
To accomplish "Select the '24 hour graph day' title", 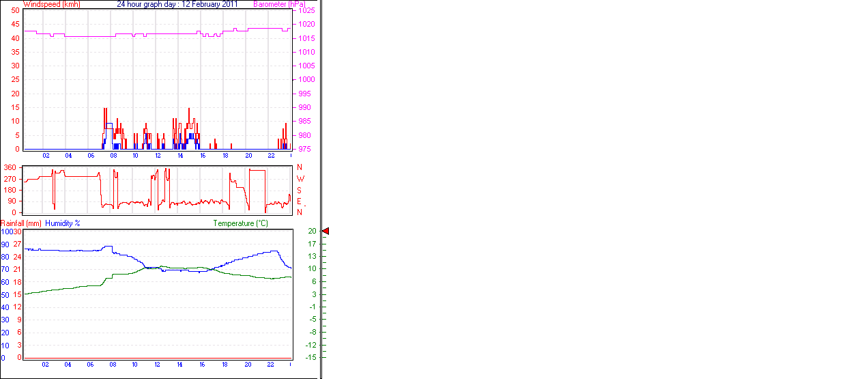I will point(177,4).
